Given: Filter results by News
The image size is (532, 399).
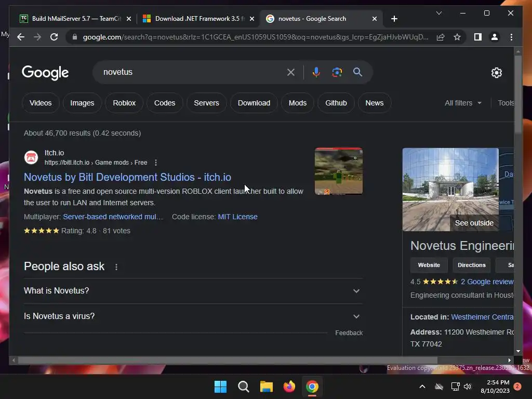Looking at the screenshot, I should pyautogui.click(x=374, y=103).
